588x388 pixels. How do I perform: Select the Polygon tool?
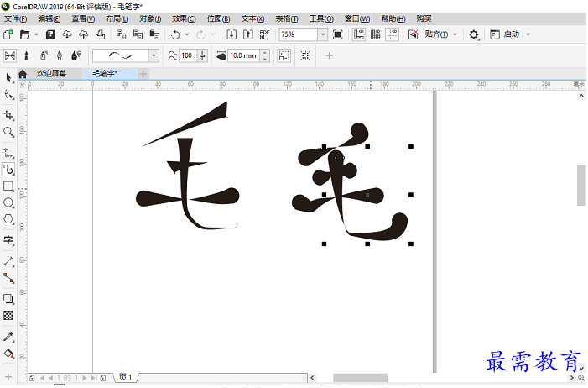(x=8, y=219)
